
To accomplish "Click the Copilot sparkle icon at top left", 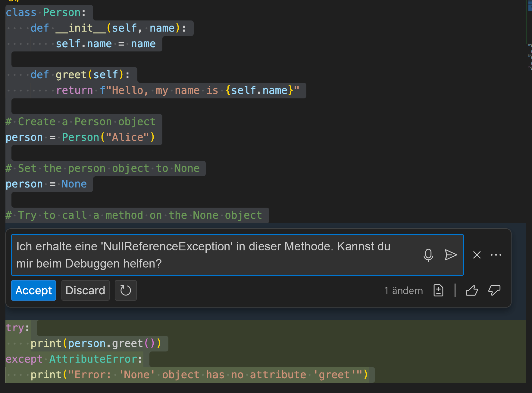I will click(x=14, y=2).
